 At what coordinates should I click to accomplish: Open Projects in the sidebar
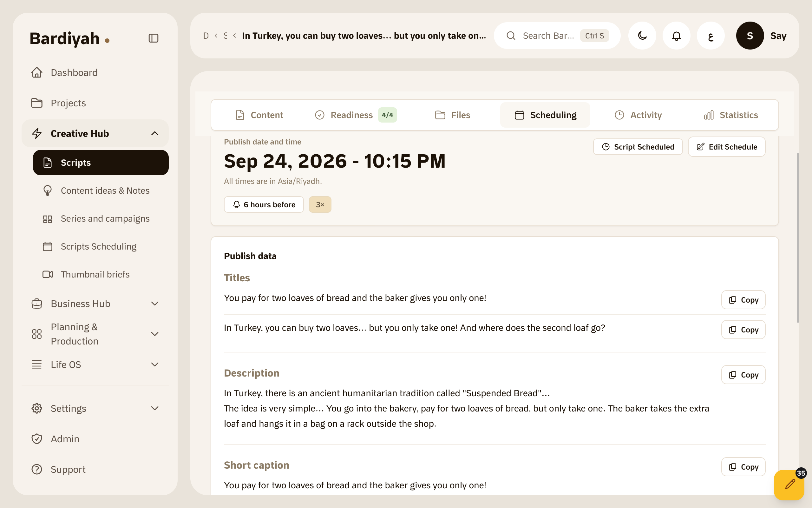coord(95,103)
